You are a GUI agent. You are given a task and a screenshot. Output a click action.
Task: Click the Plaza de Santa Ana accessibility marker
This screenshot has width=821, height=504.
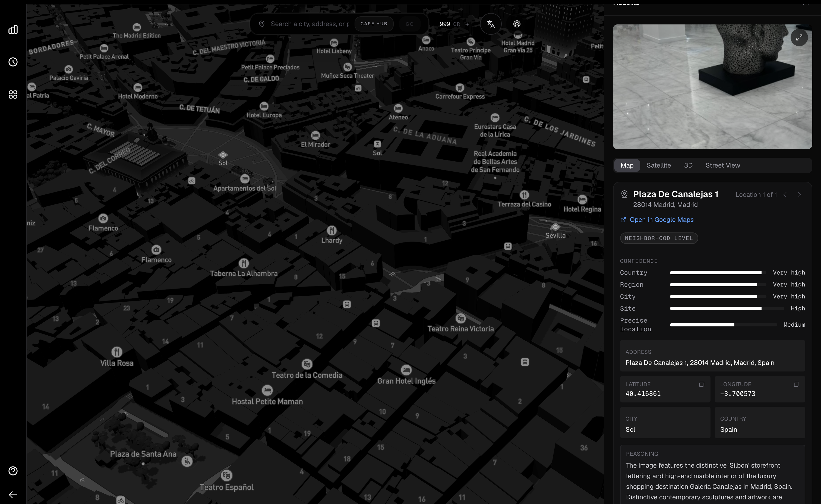click(x=187, y=461)
